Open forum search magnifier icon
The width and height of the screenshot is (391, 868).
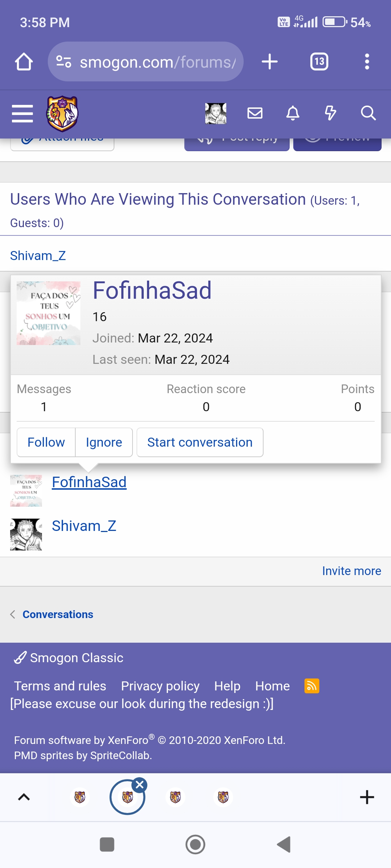coord(368,113)
